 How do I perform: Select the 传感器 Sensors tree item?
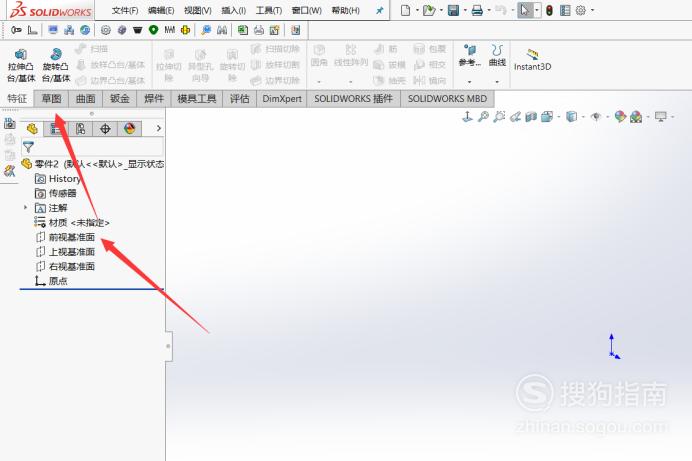[x=55, y=193]
